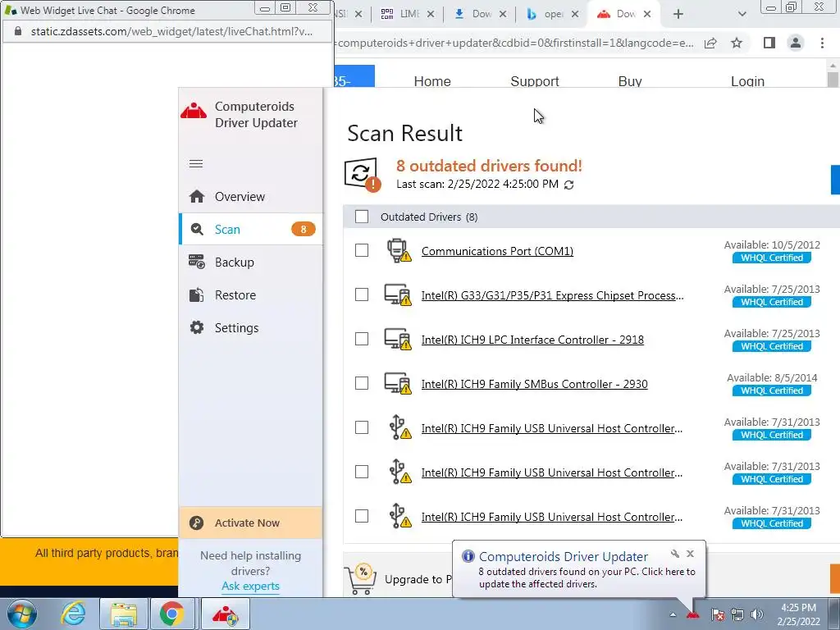Bookmark this page with the star icon
The height and width of the screenshot is (630, 840).
pos(737,43)
